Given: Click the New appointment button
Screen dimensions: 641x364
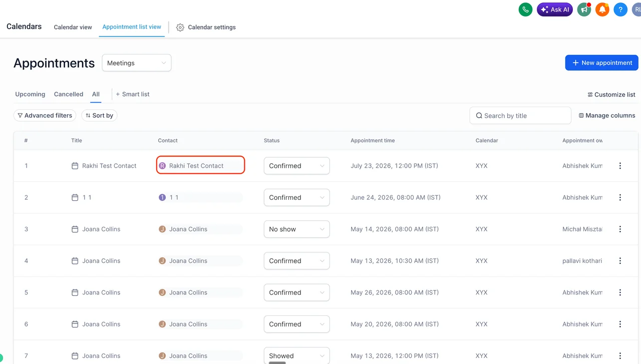Looking at the screenshot, I should click(601, 63).
